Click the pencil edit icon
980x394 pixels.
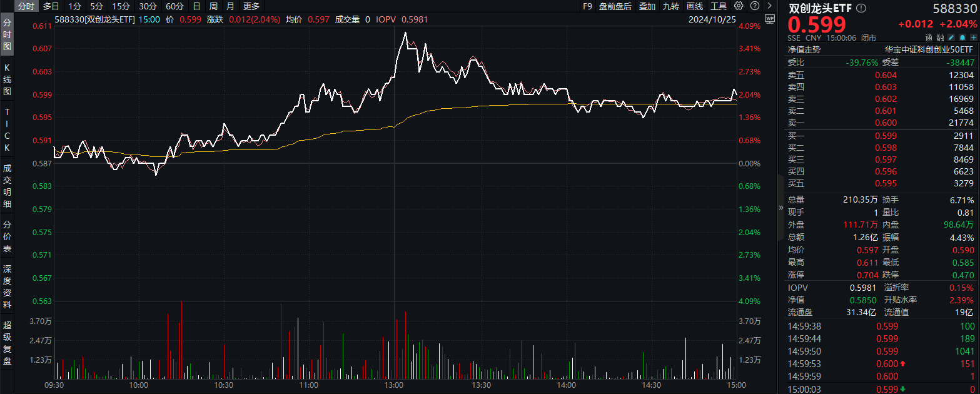coord(951,38)
